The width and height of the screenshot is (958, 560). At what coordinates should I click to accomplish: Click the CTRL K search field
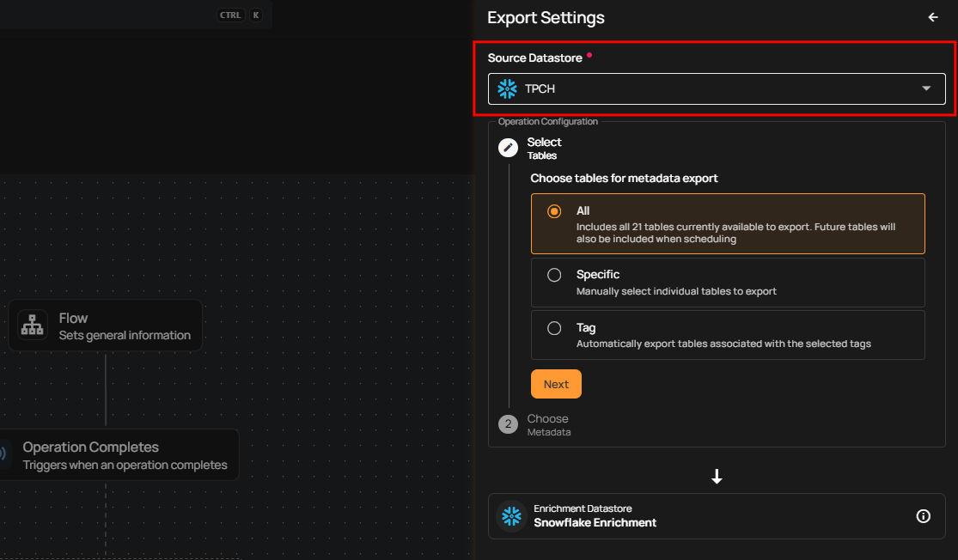tap(129, 15)
